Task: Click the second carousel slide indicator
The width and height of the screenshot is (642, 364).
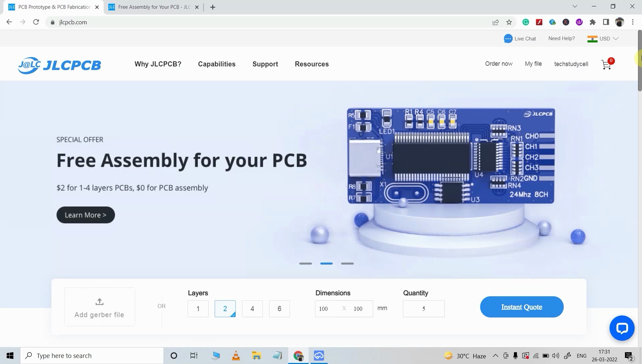Action: click(x=326, y=263)
